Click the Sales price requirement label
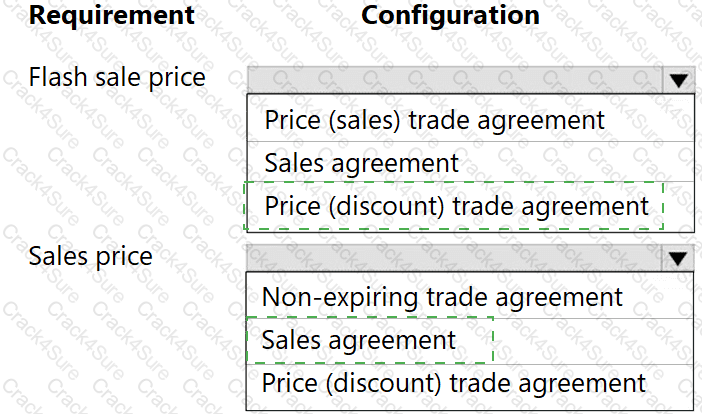 pos(91,256)
